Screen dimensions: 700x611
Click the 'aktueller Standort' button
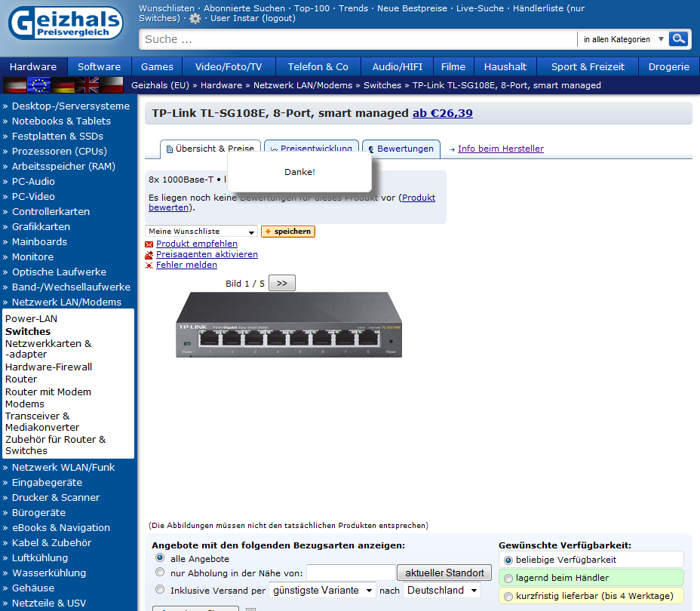tap(444, 573)
